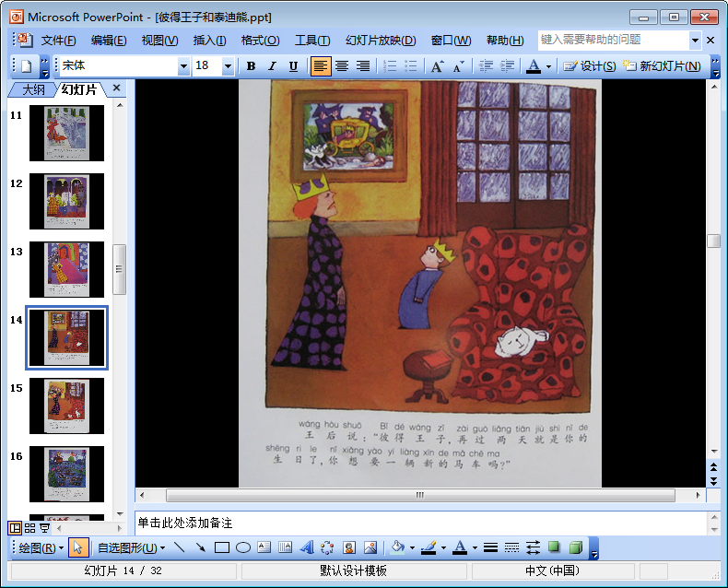Toggle center text alignment
This screenshot has height=588, width=728.
(342, 66)
